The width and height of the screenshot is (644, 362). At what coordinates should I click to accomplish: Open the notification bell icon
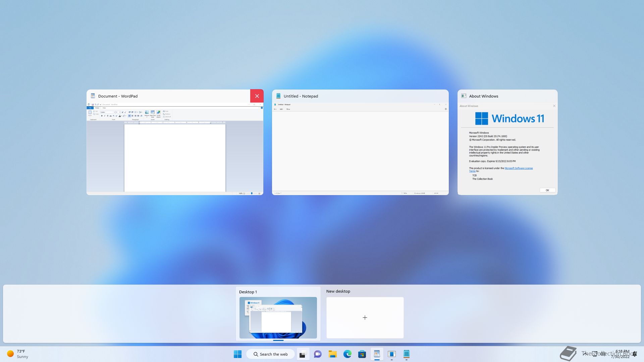[635, 354]
